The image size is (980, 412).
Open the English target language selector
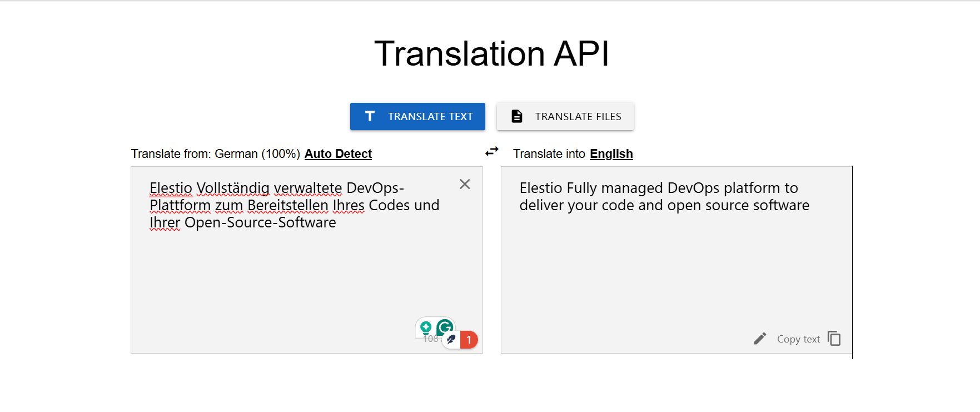point(611,154)
